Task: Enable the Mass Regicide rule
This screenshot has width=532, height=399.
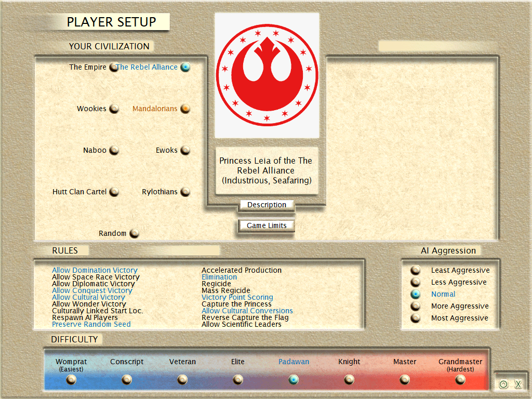Action: [225, 290]
